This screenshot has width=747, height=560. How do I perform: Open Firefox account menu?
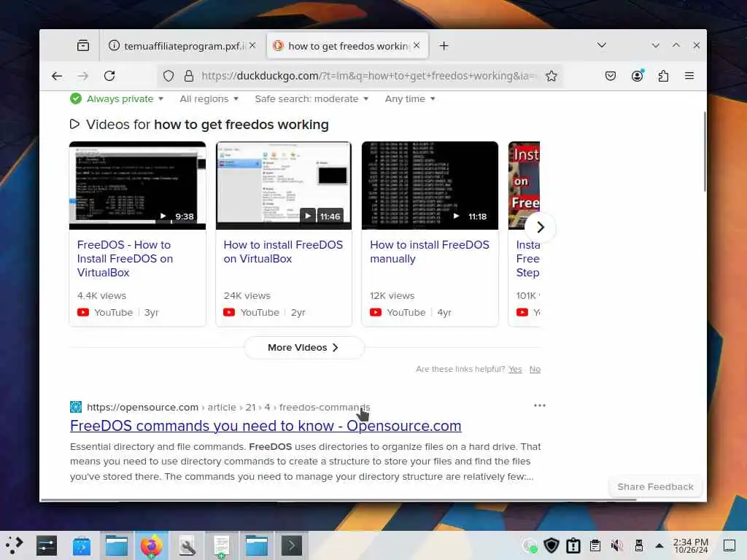[637, 76]
